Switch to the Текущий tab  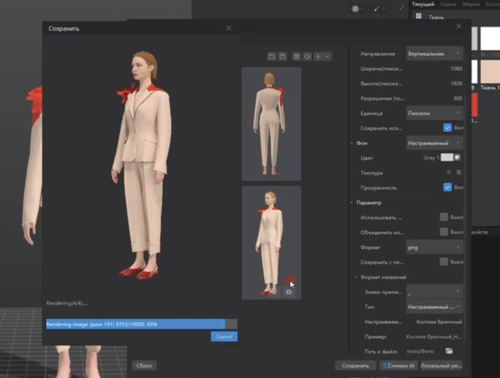click(423, 4)
